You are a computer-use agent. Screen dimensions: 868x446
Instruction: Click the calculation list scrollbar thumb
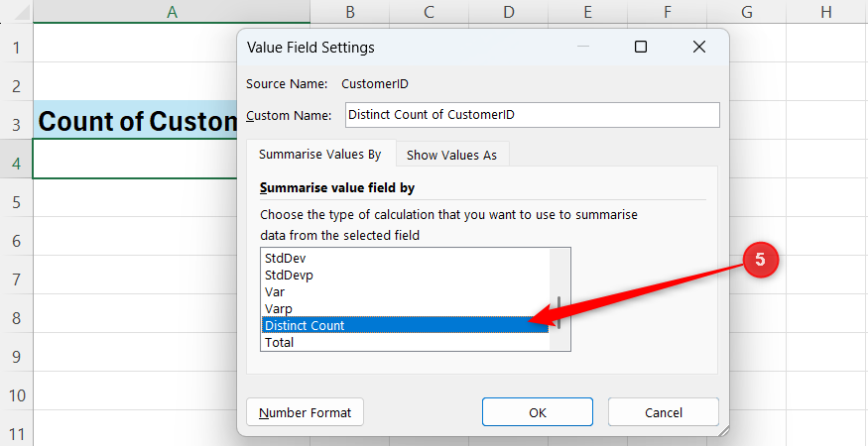[x=559, y=312]
